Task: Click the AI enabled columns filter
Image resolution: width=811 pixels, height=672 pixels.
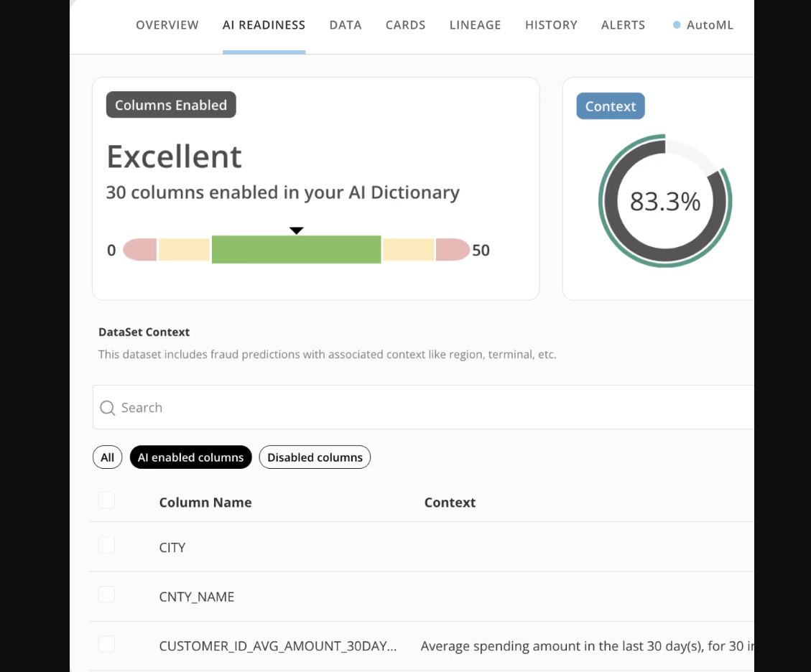Action: coord(190,457)
